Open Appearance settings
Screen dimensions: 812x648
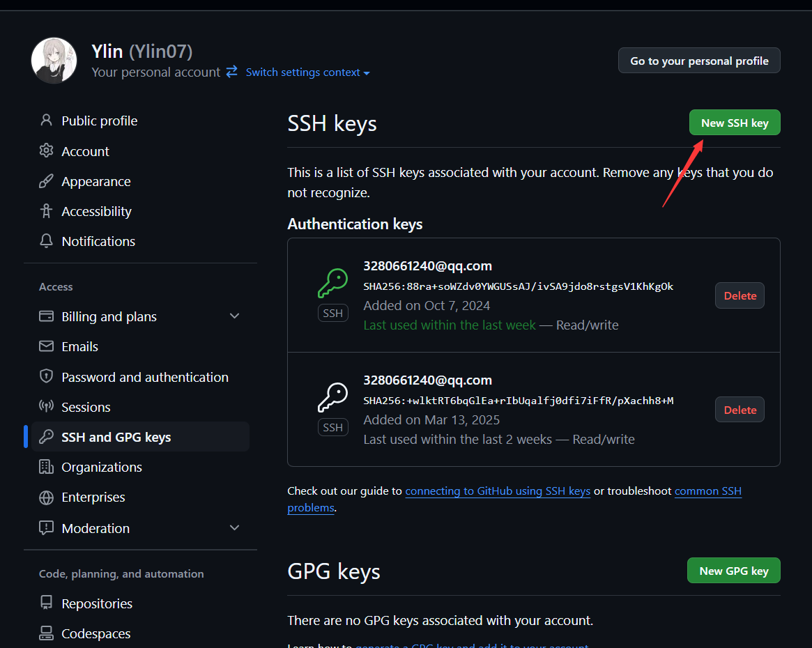coord(95,182)
